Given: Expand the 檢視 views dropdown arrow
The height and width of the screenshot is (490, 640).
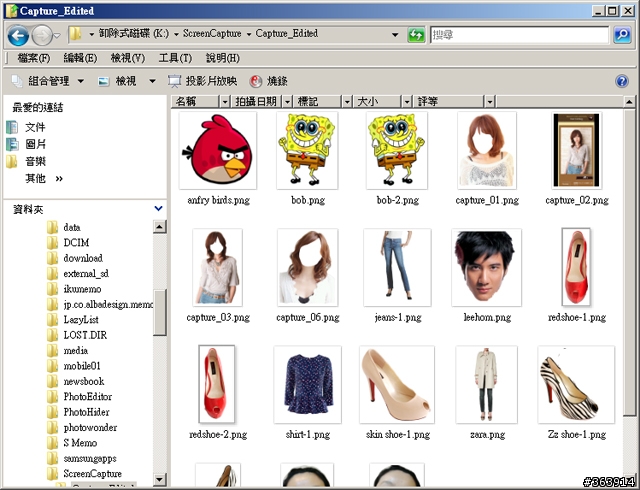Looking at the screenshot, I should (152, 81).
